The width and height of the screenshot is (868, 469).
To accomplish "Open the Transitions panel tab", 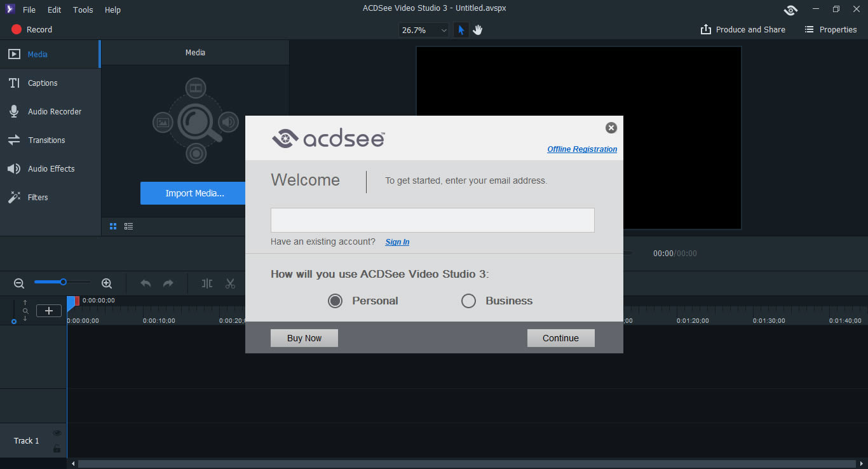I will [x=46, y=140].
